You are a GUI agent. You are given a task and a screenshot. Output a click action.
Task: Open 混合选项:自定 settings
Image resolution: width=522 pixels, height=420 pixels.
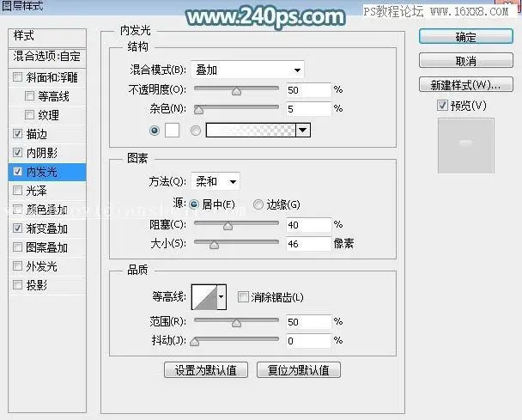47,57
